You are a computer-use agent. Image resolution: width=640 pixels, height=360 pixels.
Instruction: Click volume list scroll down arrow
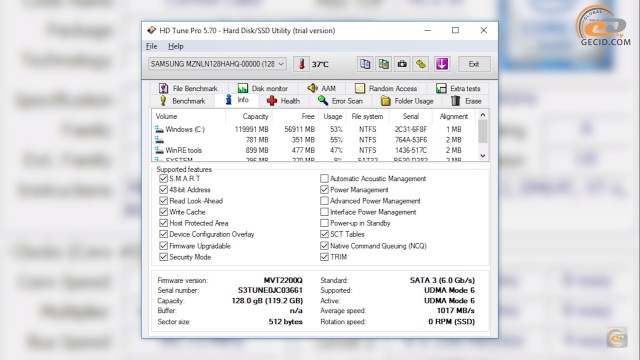point(483,156)
